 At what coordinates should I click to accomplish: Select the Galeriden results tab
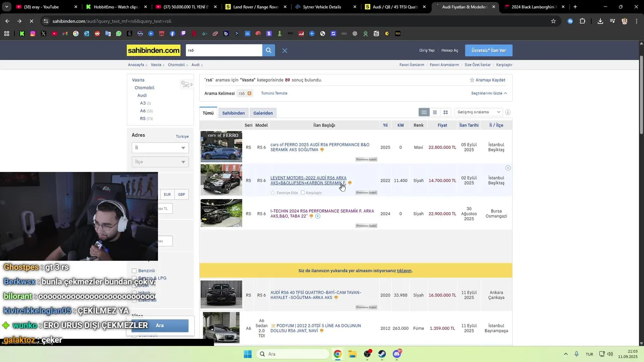pos(263,113)
